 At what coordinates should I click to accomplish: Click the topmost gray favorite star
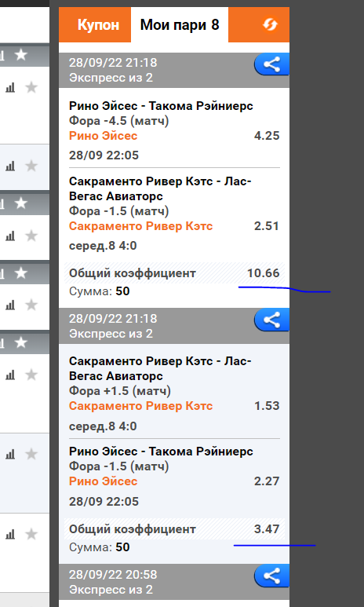pyautogui.click(x=31, y=88)
